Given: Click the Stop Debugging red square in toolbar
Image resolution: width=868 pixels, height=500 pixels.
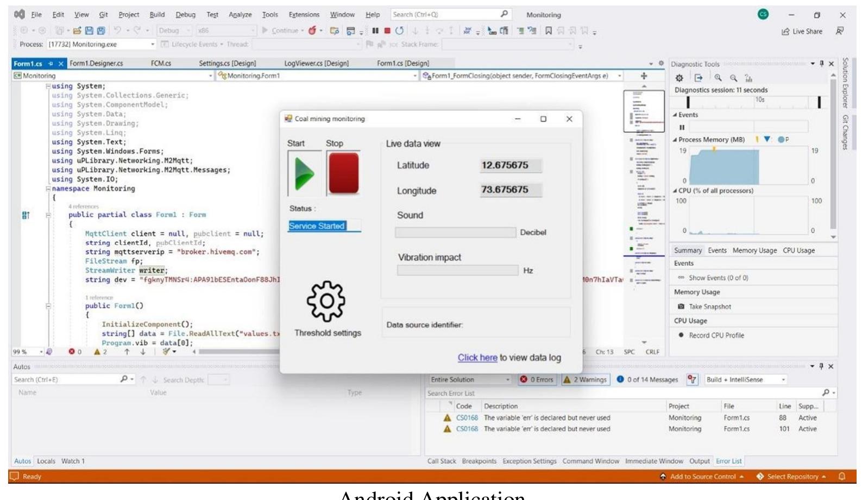Looking at the screenshot, I should coord(387,30).
